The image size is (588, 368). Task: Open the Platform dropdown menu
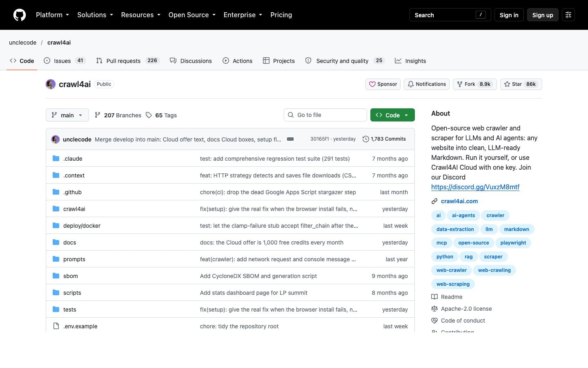pyautogui.click(x=52, y=15)
